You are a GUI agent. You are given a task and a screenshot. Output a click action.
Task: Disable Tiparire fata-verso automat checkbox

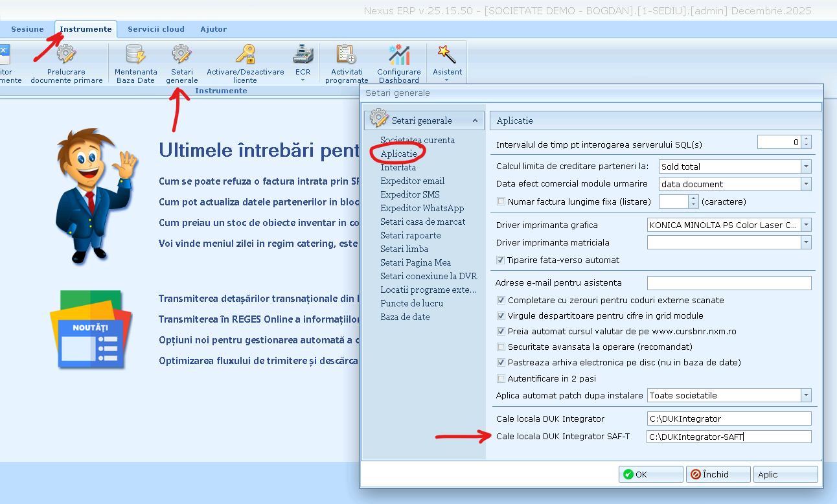(501, 260)
